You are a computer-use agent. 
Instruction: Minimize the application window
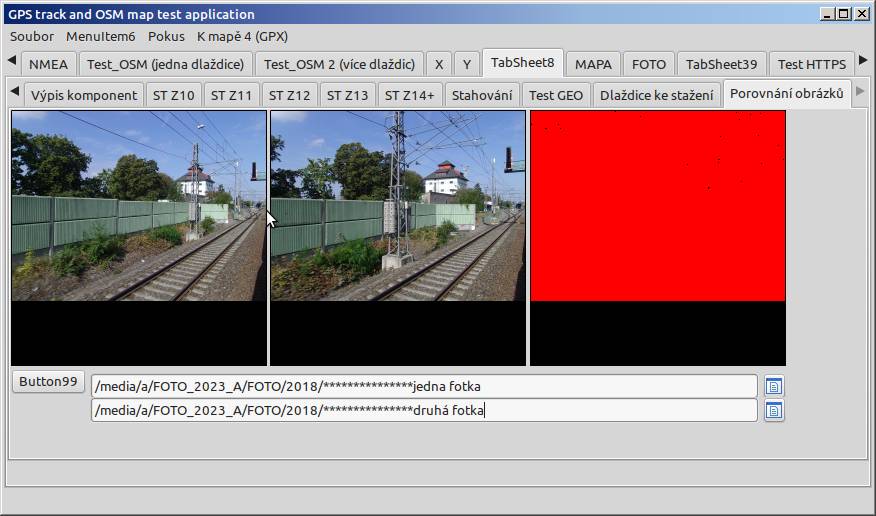(827, 14)
